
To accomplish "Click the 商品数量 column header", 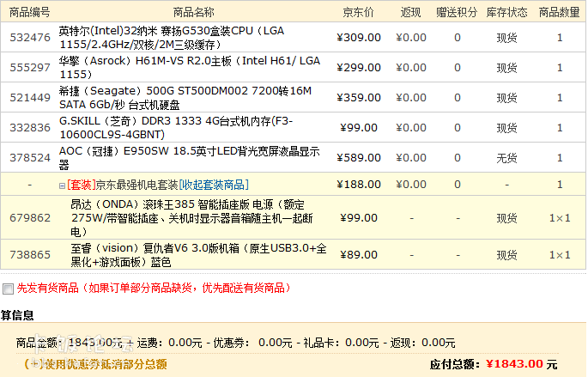I will [559, 12].
